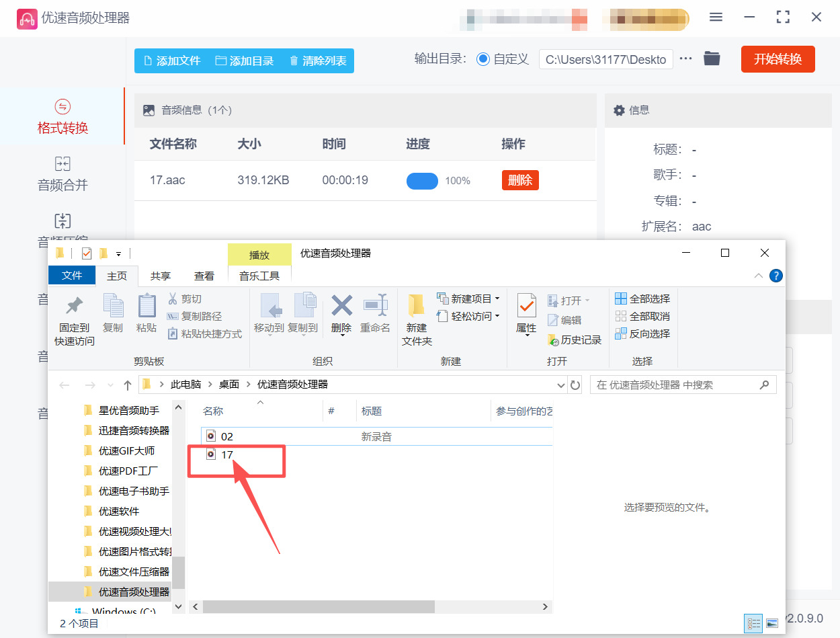Open the address bar dropdown arrow
The width and height of the screenshot is (840, 638).
pos(560,385)
